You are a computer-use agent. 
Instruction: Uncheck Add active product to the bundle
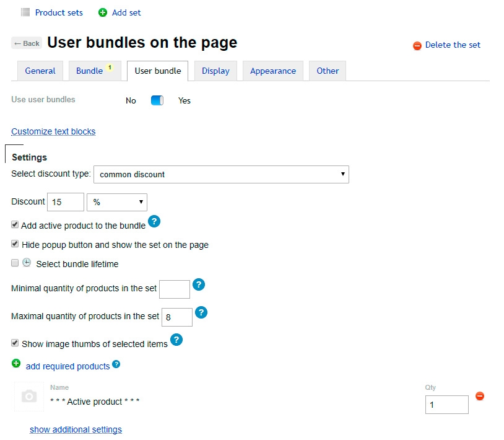click(x=15, y=225)
